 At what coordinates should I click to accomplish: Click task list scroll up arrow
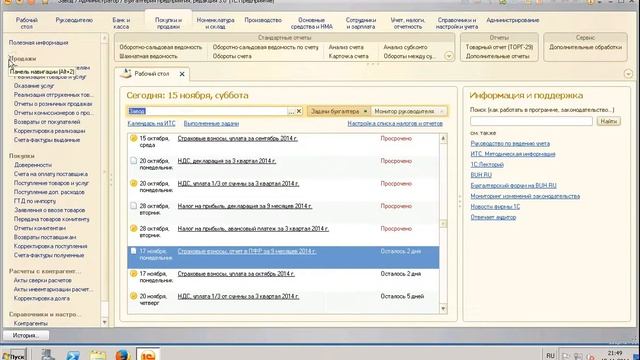click(x=443, y=138)
